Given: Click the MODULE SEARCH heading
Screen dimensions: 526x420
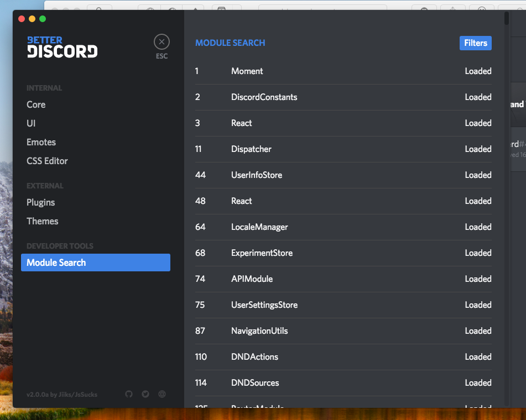Looking at the screenshot, I should tap(230, 43).
